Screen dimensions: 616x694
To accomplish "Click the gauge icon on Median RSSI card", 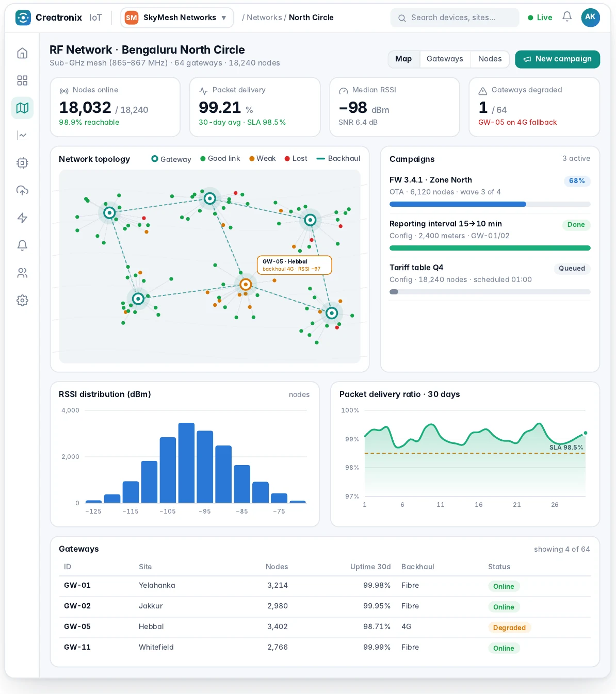I will [343, 91].
